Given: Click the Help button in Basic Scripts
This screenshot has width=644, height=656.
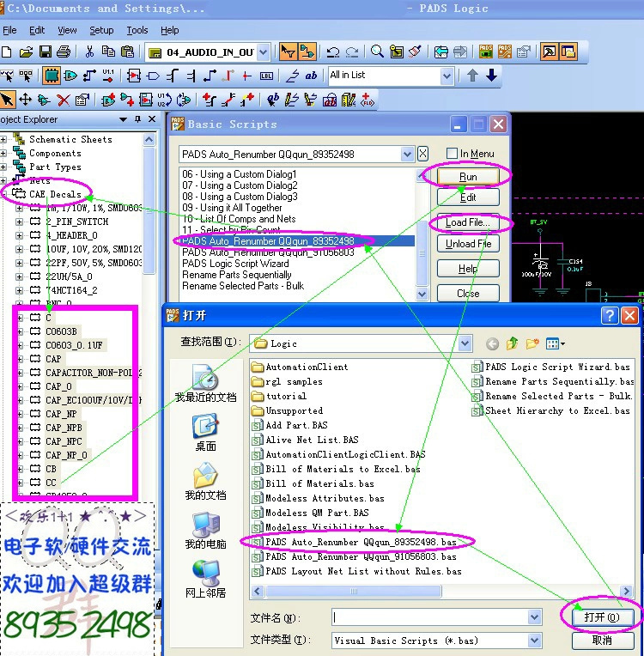Looking at the screenshot, I should click(x=468, y=269).
